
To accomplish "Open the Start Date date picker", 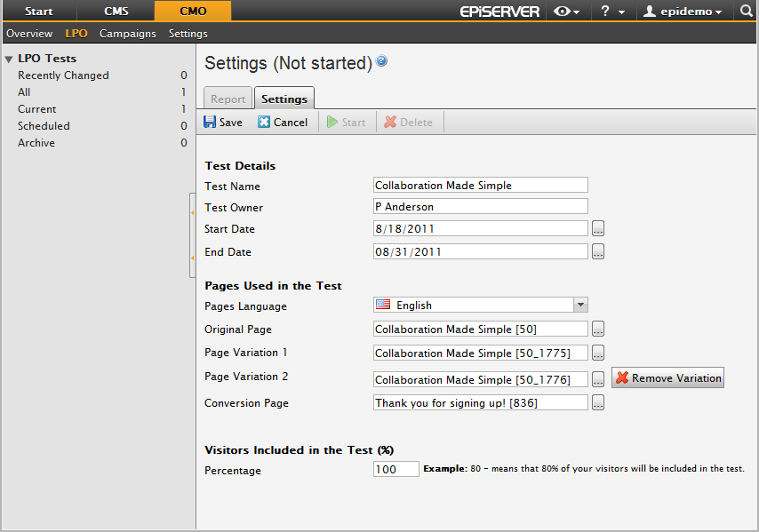I will click(x=597, y=228).
